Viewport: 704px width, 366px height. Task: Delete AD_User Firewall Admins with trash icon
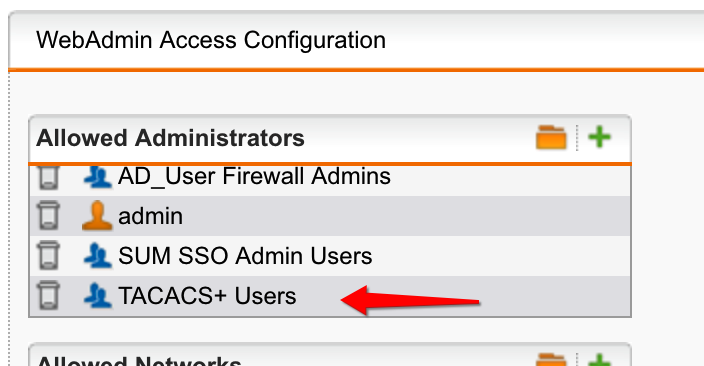pyautogui.click(x=48, y=177)
